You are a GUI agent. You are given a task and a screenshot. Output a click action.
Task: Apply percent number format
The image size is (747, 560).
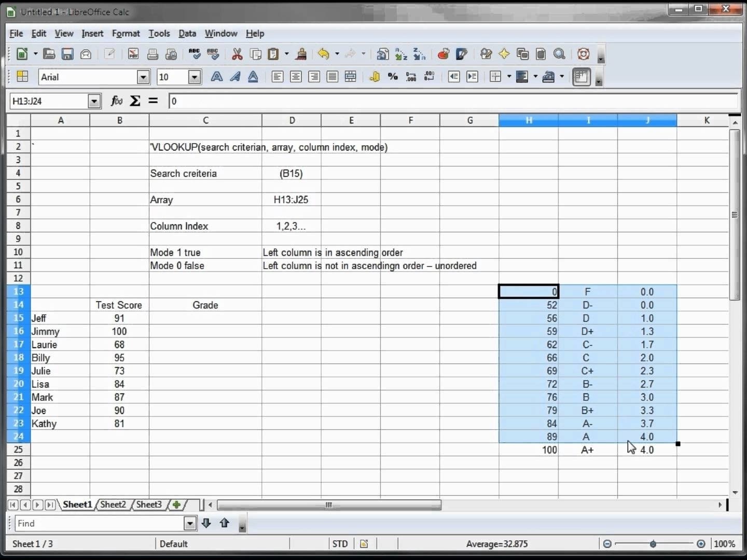(393, 77)
